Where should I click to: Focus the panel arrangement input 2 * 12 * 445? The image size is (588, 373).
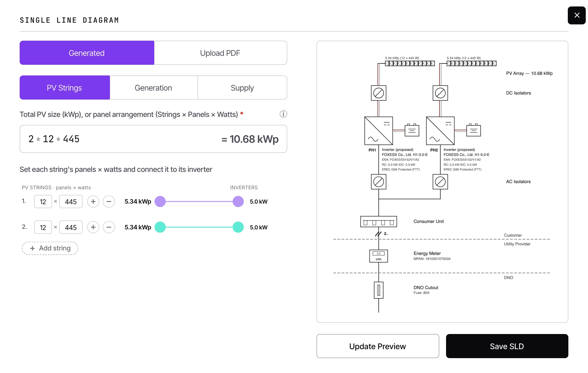point(153,139)
